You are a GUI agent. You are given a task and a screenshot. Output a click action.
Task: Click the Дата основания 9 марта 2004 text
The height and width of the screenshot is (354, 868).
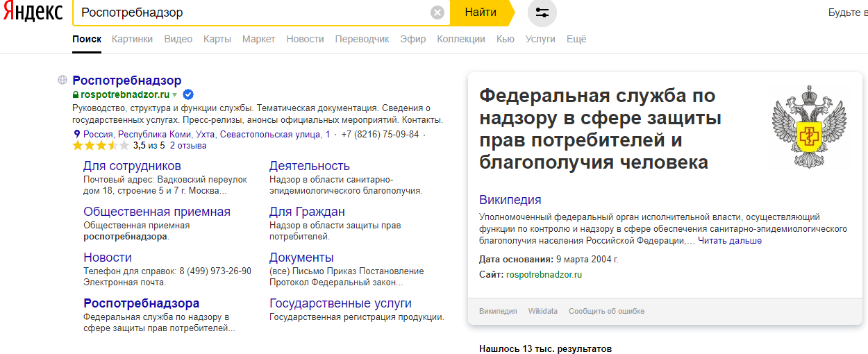pos(549,260)
